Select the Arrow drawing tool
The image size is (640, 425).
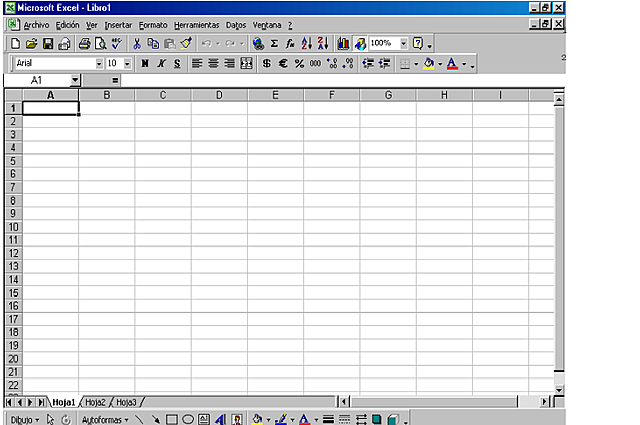(156, 419)
